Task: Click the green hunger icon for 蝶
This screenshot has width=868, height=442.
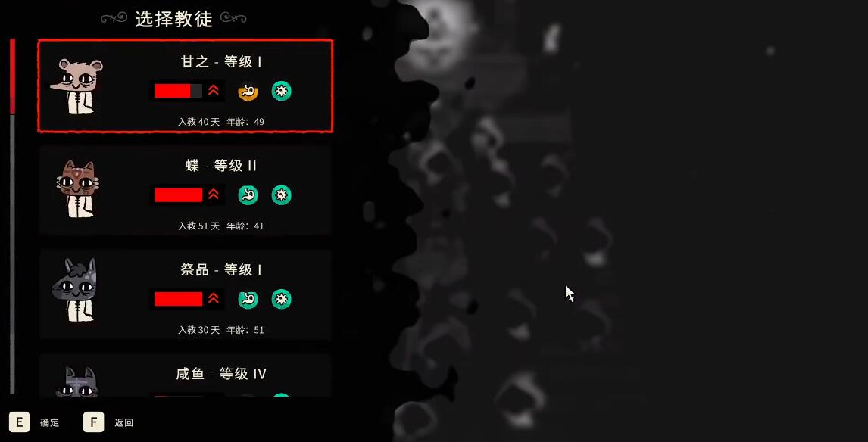Action: click(x=248, y=195)
